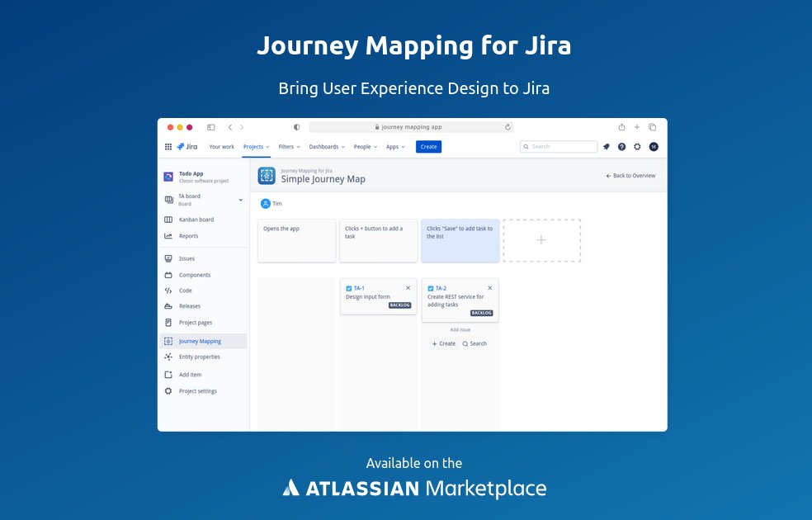Open the People dropdown menu
This screenshot has width=812, height=520.
tap(365, 147)
